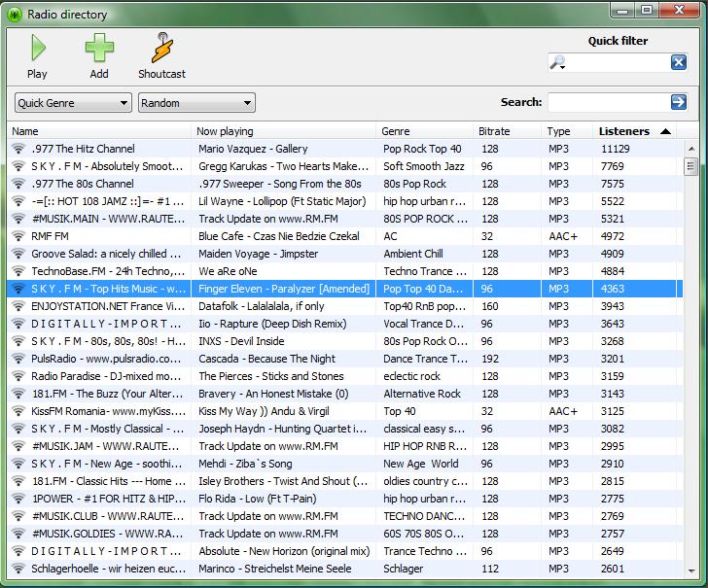The height and width of the screenshot is (588, 708).
Task: Click into the Quick filter text field
Action: 618,62
